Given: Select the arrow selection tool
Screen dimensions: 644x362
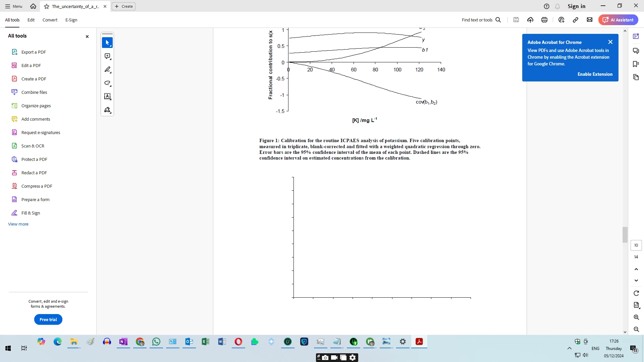Looking at the screenshot, I should pyautogui.click(x=107, y=43).
